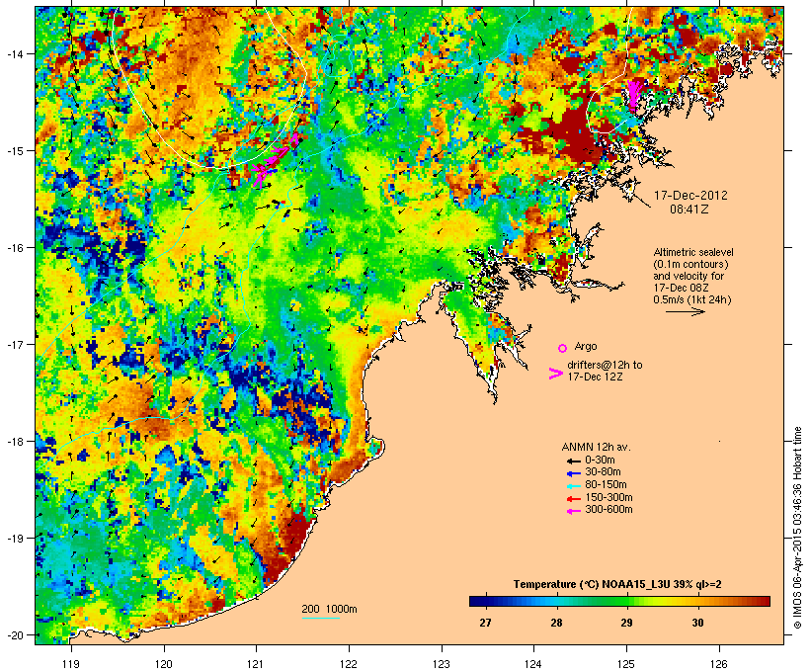Click the 28 colorbar tick label
Viewport: 810px width, 672px height.
coord(556,623)
